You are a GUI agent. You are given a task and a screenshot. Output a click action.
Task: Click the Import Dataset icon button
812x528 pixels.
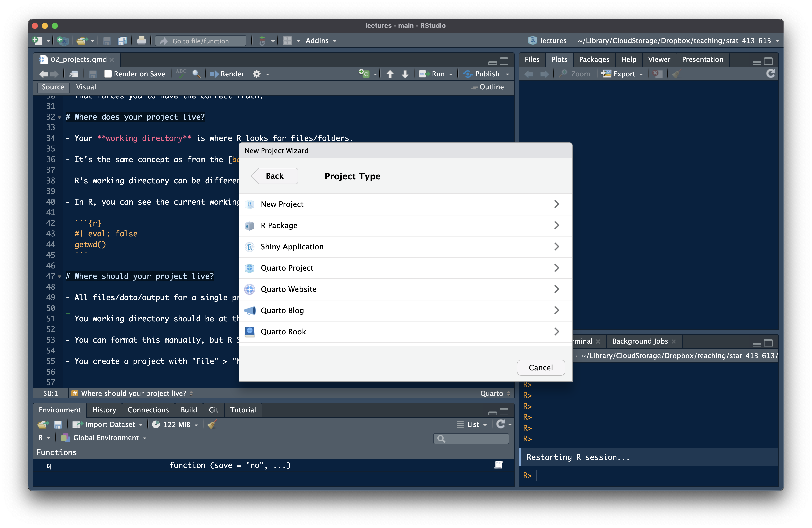(x=104, y=425)
